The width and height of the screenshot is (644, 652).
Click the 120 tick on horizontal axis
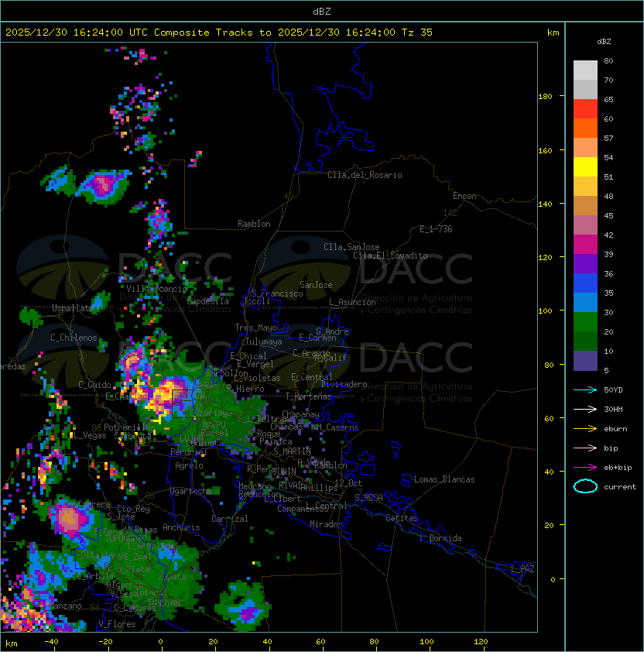[x=481, y=642]
